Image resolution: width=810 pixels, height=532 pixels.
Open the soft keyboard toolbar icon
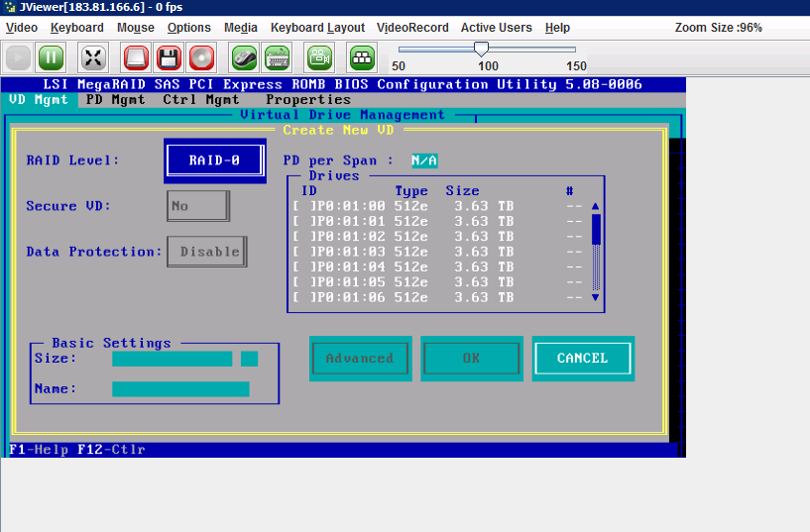(278, 57)
